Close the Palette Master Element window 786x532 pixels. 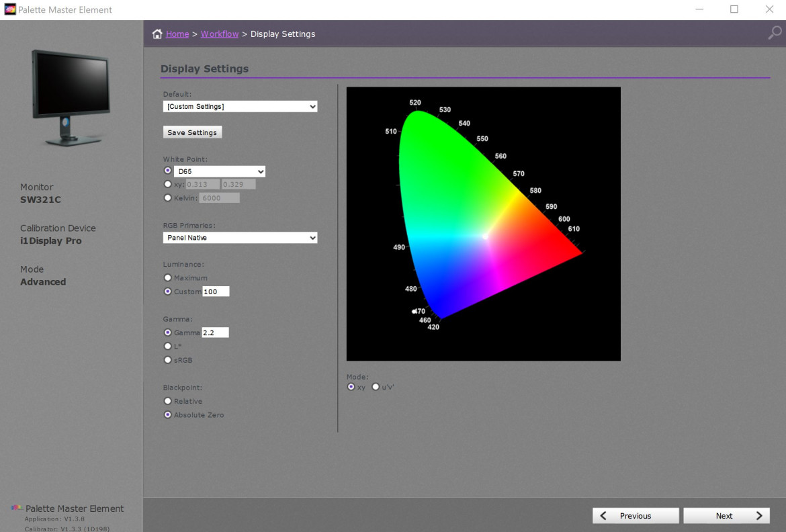pos(769,9)
